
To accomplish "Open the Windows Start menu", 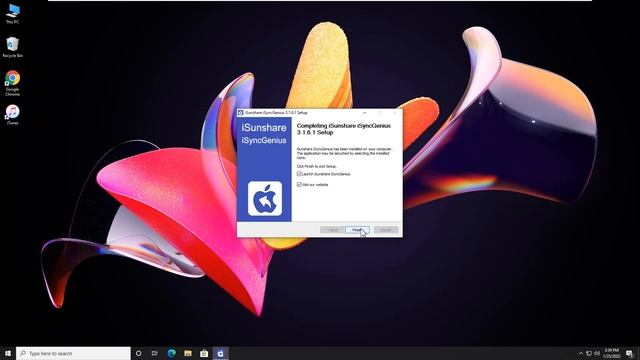I will 8,353.
